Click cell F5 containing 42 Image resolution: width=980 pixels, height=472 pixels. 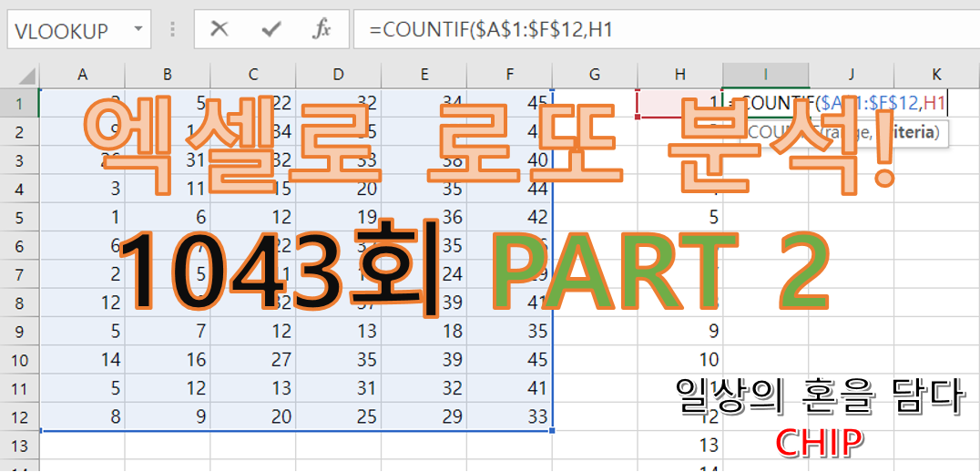[509, 217]
